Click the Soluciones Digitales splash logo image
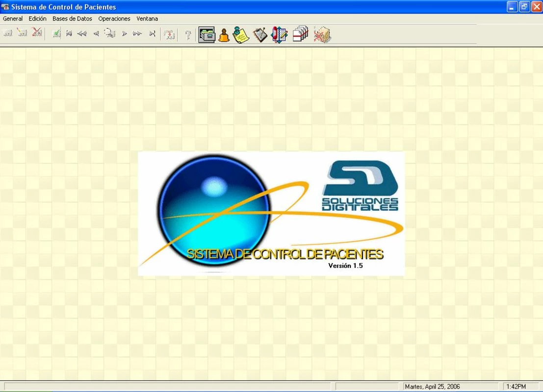543x392 pixels. pos(271,214)
